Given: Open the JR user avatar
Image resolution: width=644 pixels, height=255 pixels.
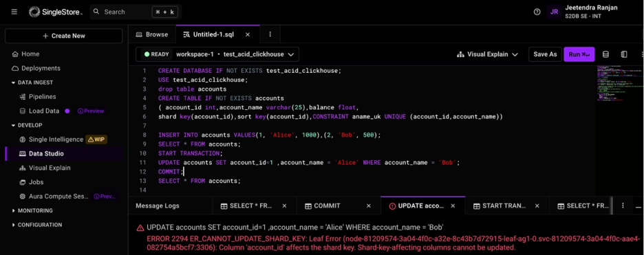Looking at the screenshot, I should pos(554,12).
